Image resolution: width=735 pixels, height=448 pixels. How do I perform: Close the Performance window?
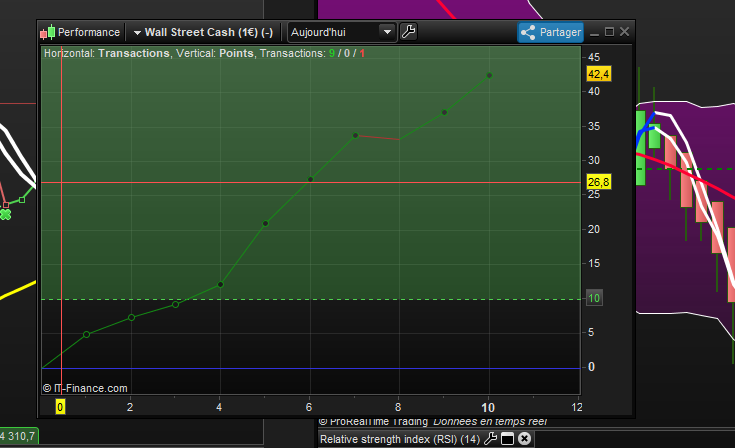tap(624, 32)
